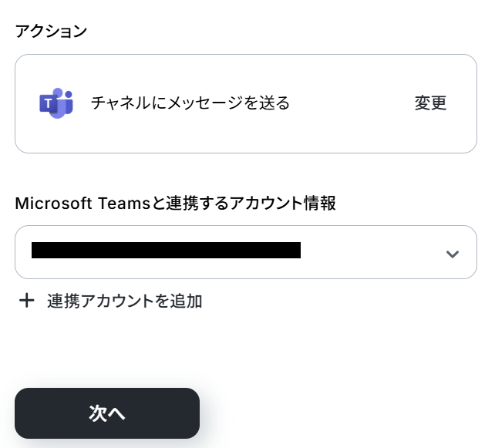Click the plus icon for adding account
The width and height of the screenshot is (495, 448).
click(27, 301)
